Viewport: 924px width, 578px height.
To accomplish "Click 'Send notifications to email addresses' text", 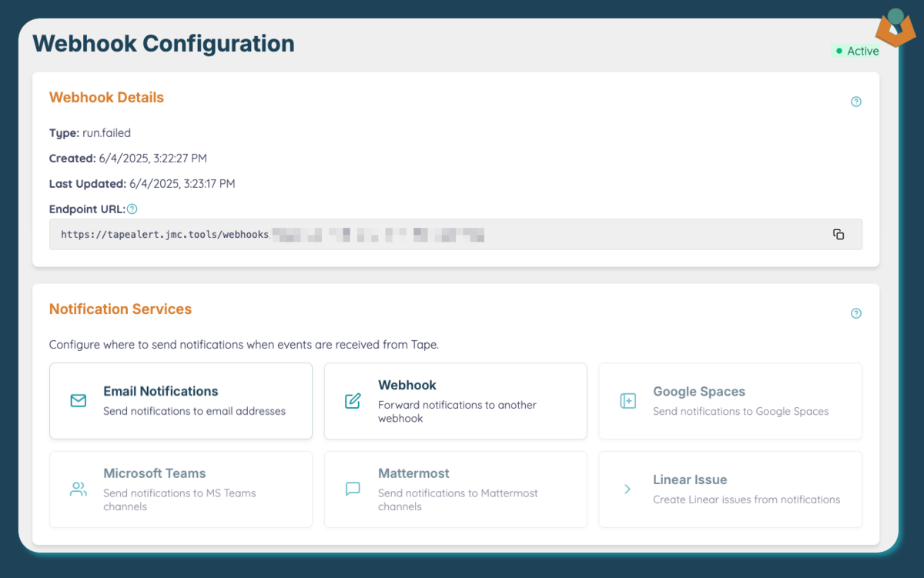I will (x=195, y=411).
